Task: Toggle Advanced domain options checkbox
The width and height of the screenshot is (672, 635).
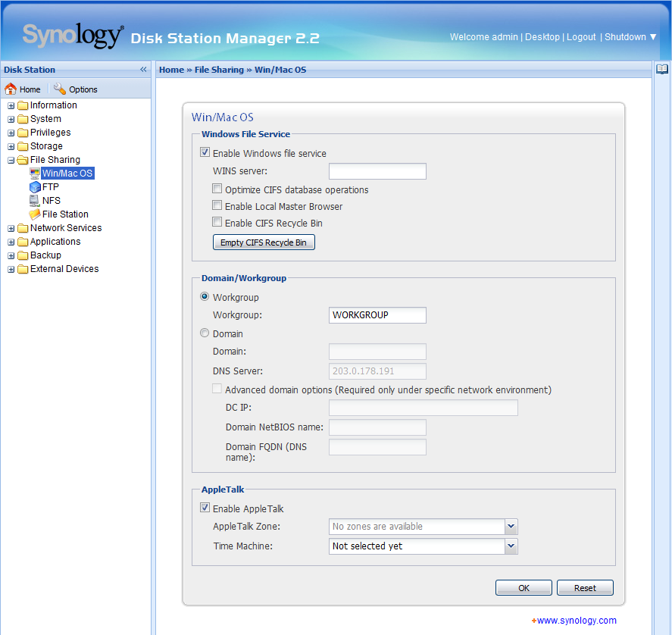Action: 217,389
